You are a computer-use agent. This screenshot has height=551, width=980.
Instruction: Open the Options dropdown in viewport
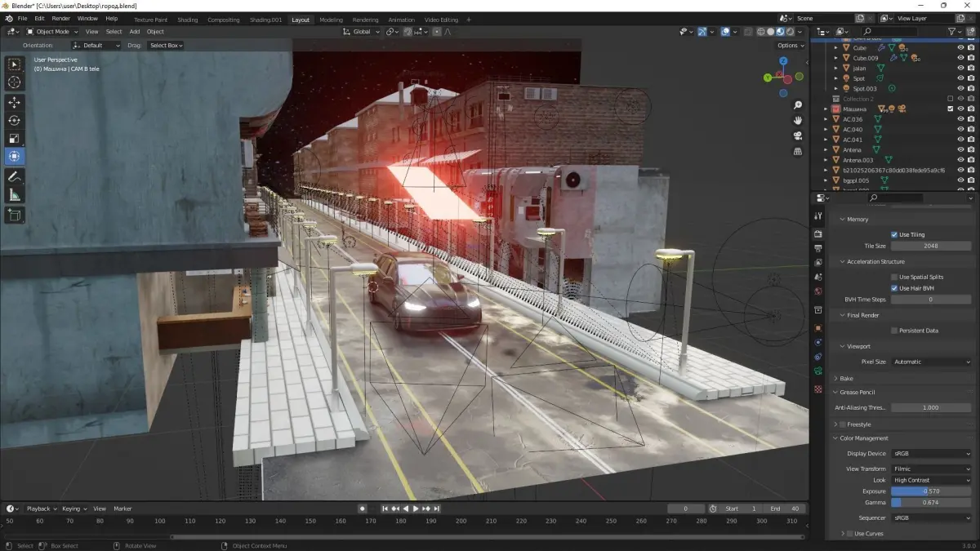[x=791, y=46]
